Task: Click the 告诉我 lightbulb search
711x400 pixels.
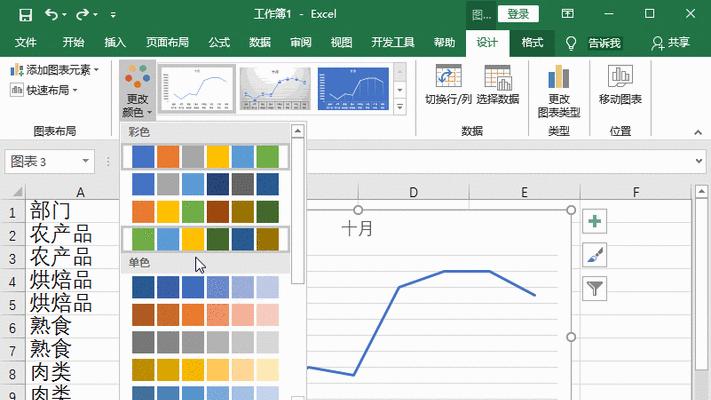Action: coord(594,43)
